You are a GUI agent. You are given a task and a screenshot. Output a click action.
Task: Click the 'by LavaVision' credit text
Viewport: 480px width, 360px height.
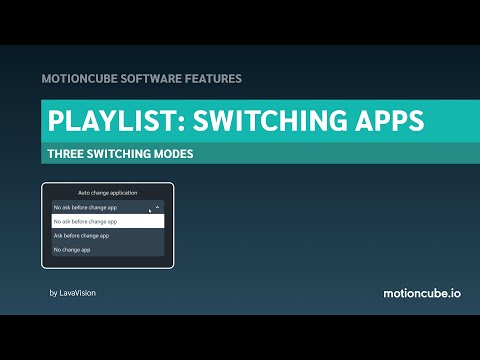pos(72,293)
